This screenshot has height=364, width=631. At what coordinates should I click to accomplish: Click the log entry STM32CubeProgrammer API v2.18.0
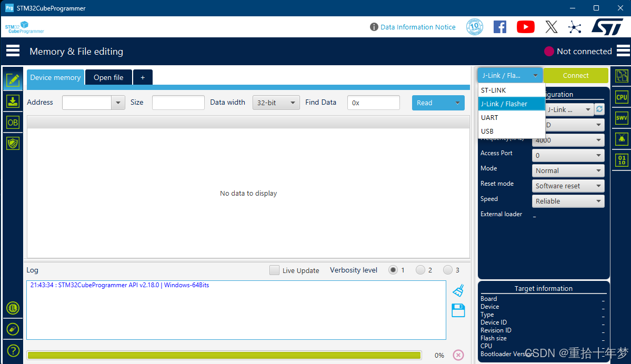coord(119,285)
